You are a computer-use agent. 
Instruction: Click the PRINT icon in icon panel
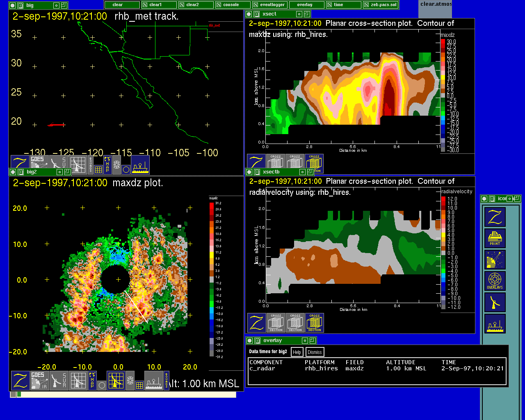point(495,238)
